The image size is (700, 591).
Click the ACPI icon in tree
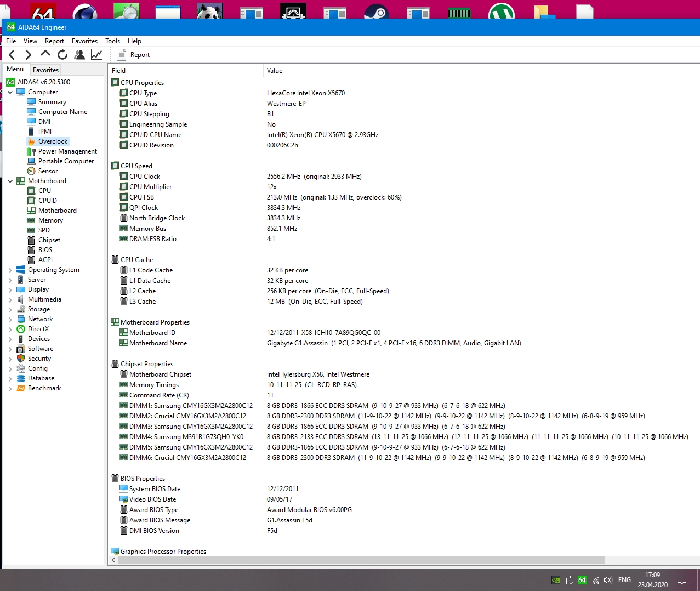(31, 260)
